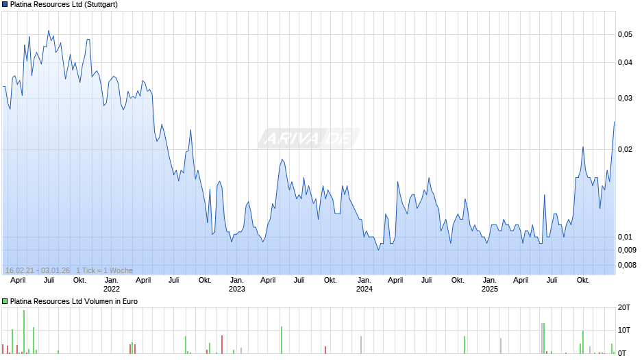Click the 'Jan. 2025' time axis label
Viewport: 644px width, 360px height.
[x=490, y=285]
